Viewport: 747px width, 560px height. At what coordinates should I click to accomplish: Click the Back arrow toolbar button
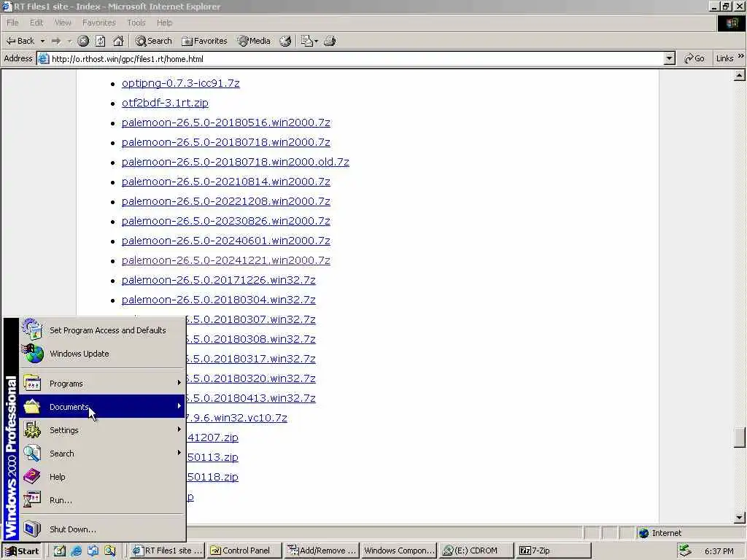tap(20, 41)
